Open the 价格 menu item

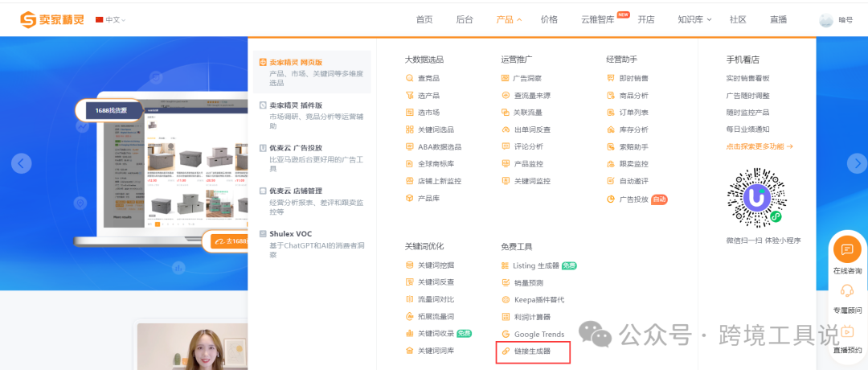pyautogui.click(x=549, y=19)
